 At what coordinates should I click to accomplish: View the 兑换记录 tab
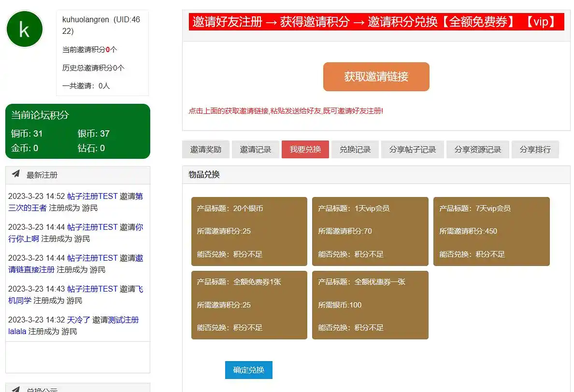[355, 150]
